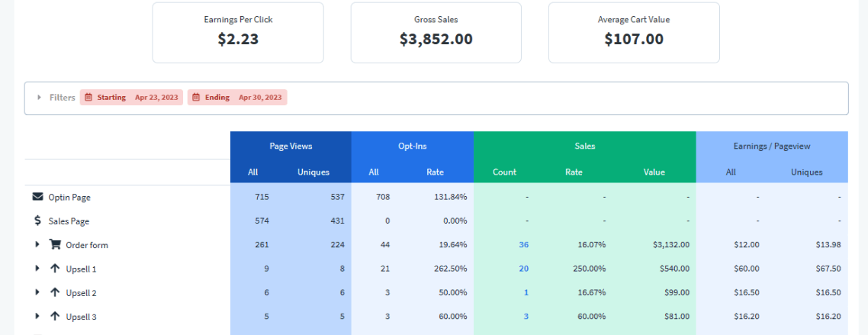Expand the Upsell 1 row
Screen dimensions: 868x335
[37, 269]
